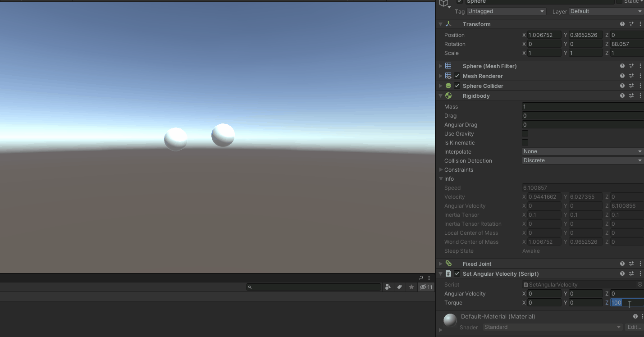This screenshot has width=644, height=337.
Task: Open the Project window three-dot menu
Action: [429, 278]
